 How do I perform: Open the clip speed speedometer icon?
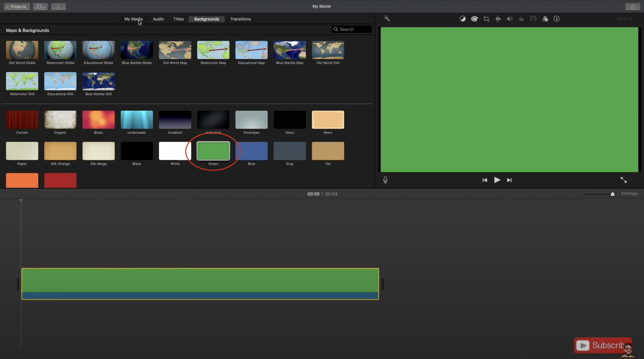[x=533, y=19]
